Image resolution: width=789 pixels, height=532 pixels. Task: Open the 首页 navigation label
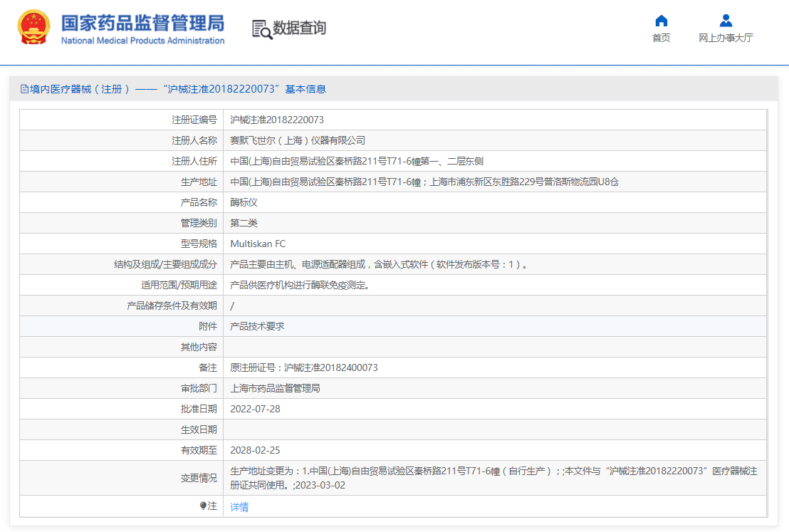[661, 38]
